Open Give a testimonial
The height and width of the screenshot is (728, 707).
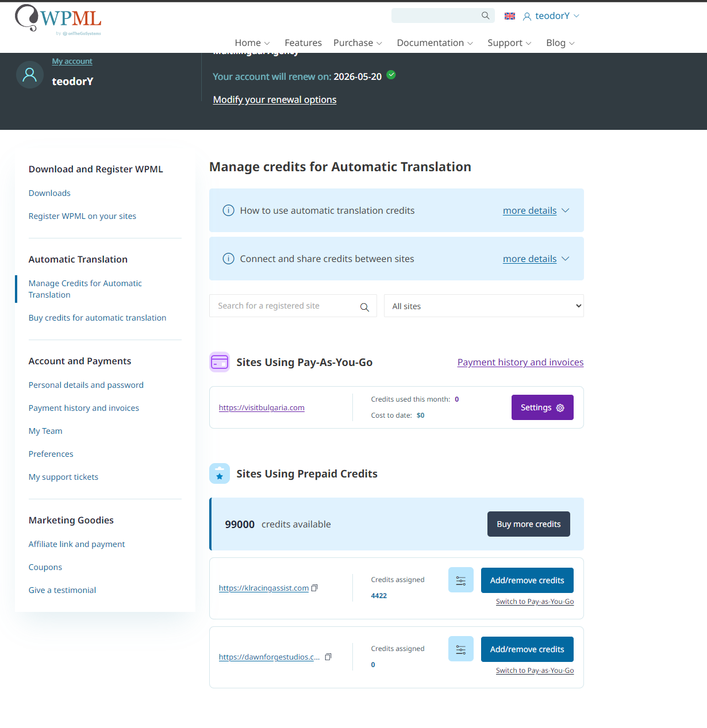pos(62,590)
